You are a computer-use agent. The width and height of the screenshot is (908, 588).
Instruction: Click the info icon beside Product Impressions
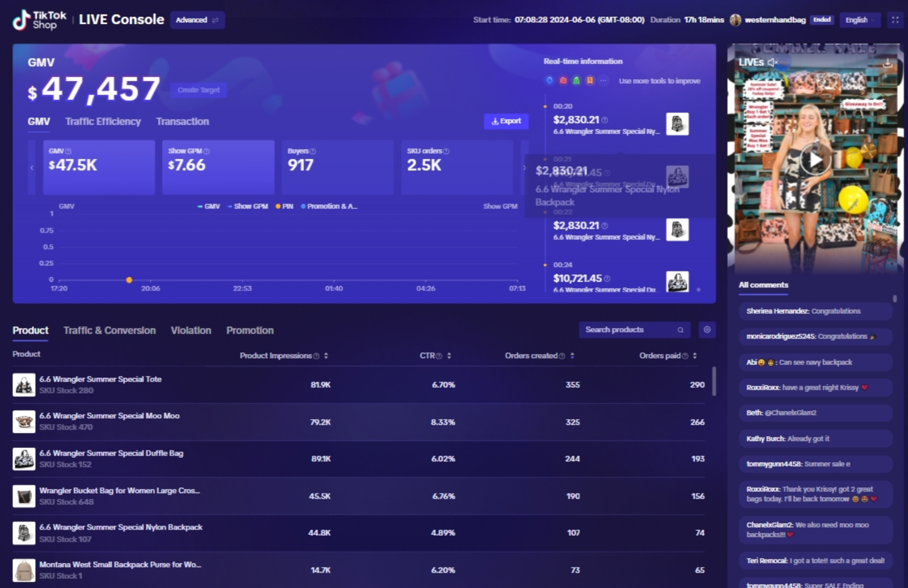tap(316, 356)
